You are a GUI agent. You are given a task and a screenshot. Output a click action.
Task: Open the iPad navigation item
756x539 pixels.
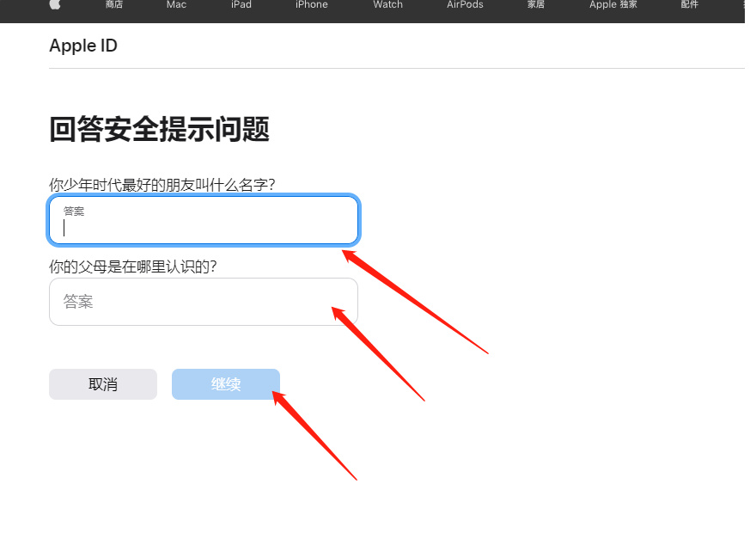pos(241,5)
